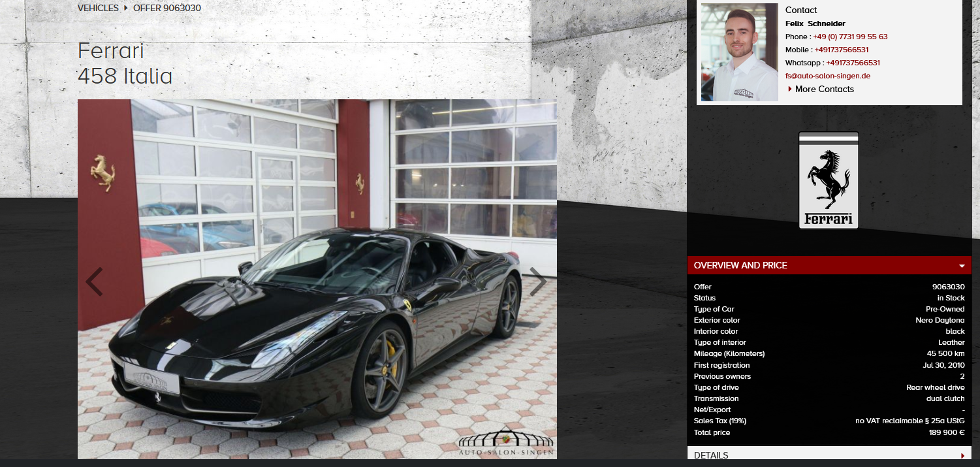Click the Mobile number link
This screenshot has width=980, height=467.
pos(842,50)
